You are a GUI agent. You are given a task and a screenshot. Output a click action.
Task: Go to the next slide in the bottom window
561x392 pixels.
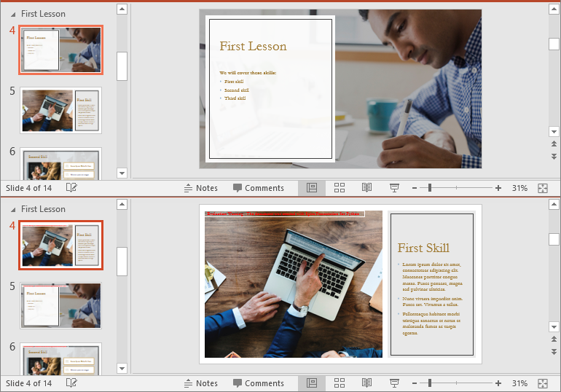(x=554, y=352)
